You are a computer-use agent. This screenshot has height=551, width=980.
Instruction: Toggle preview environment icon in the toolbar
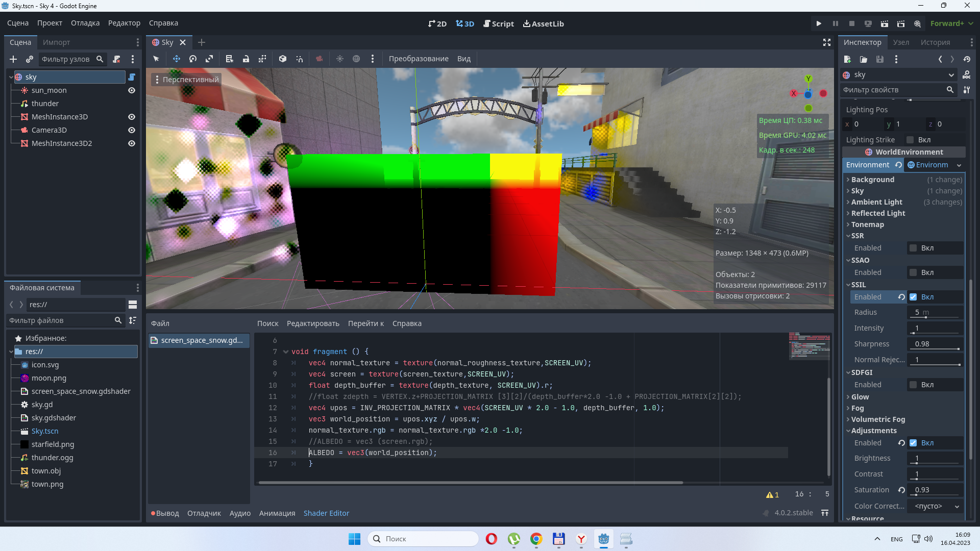point(356,59)
